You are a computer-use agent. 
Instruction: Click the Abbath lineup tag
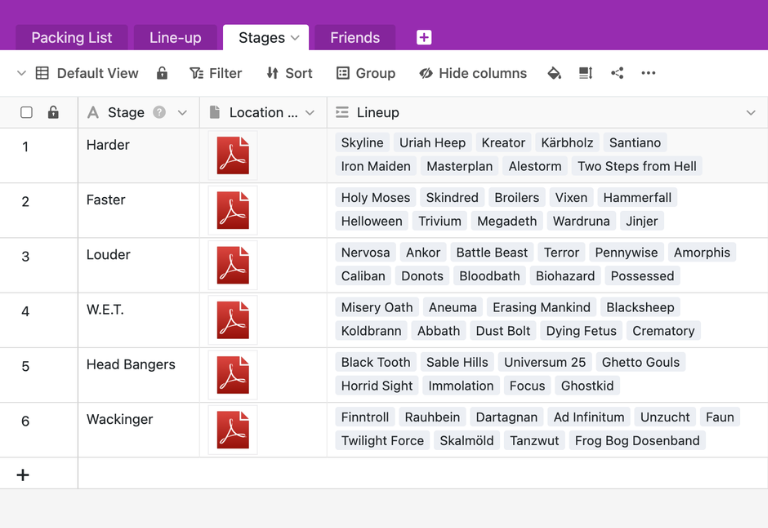[438, 331]
